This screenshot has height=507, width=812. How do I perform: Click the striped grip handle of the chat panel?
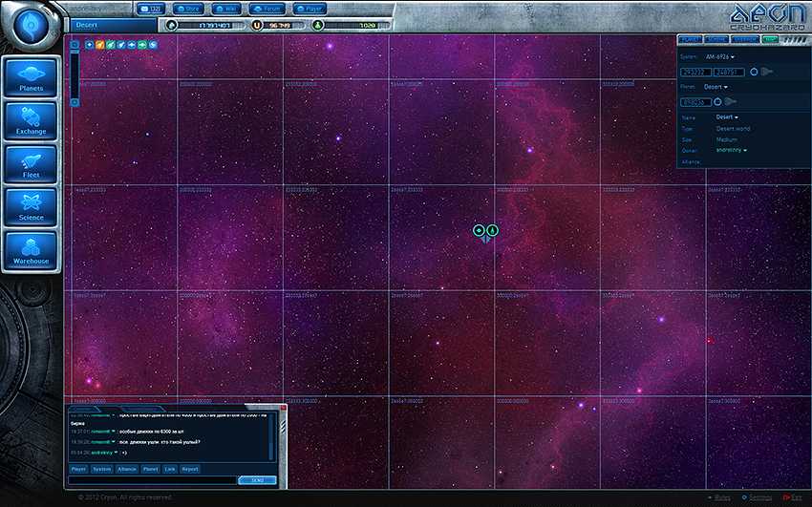pos(283,424)
